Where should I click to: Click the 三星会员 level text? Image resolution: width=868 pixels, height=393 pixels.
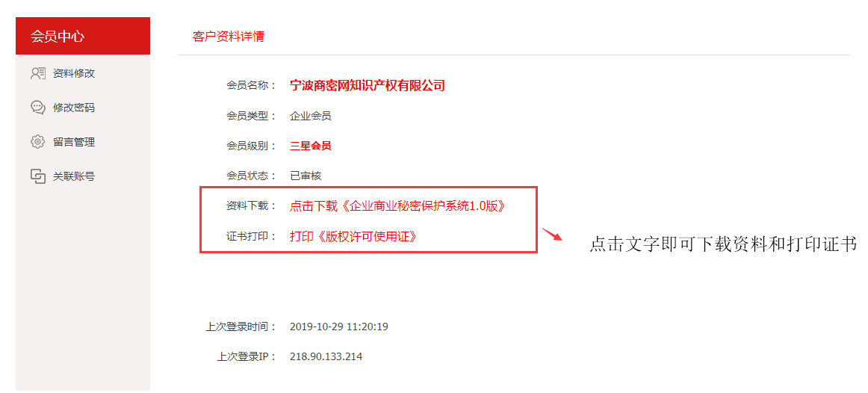311,146
